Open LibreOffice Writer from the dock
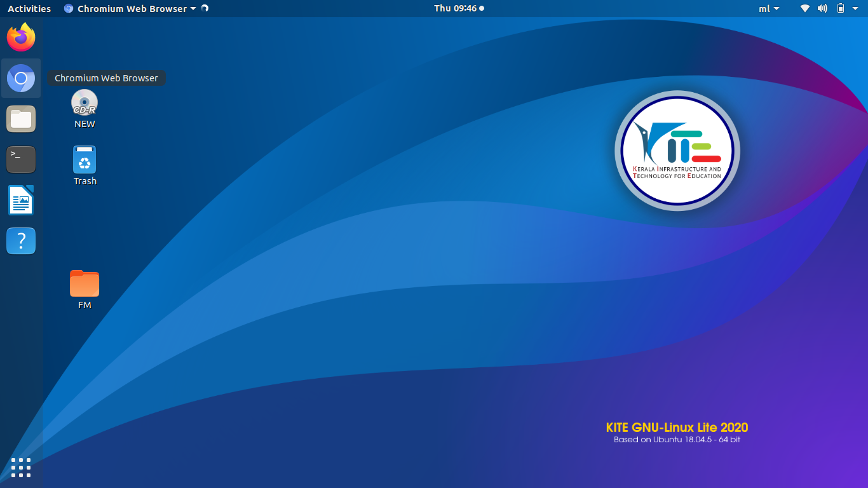The width and height of the screenshot is (868, 488). click(21, 201)
